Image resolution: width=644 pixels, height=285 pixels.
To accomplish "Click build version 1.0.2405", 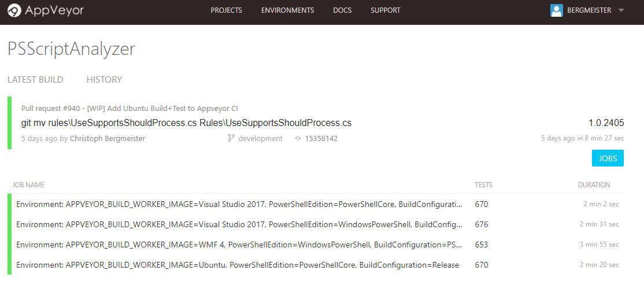I will pyautogui.click(x=606, y=123).
